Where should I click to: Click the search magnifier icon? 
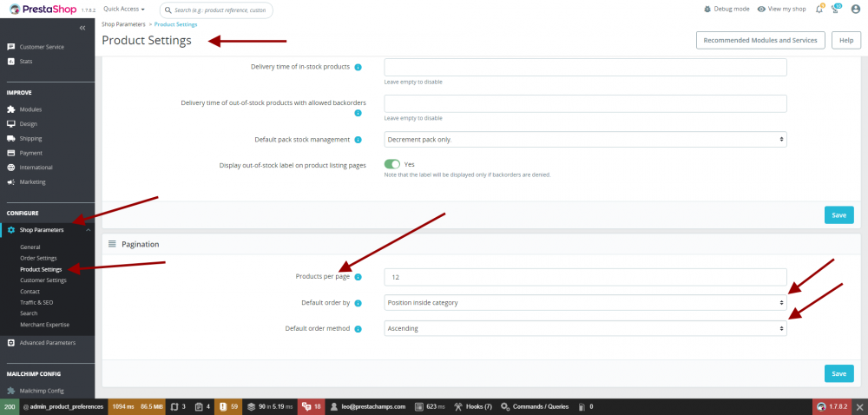168,10
